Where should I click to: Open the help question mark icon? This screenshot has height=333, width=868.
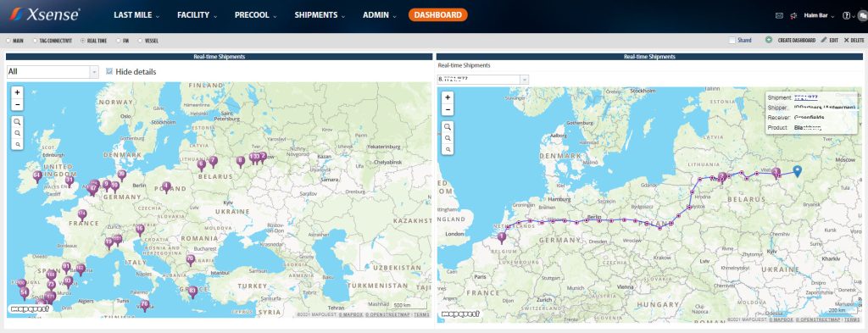(x=846, y=15)
